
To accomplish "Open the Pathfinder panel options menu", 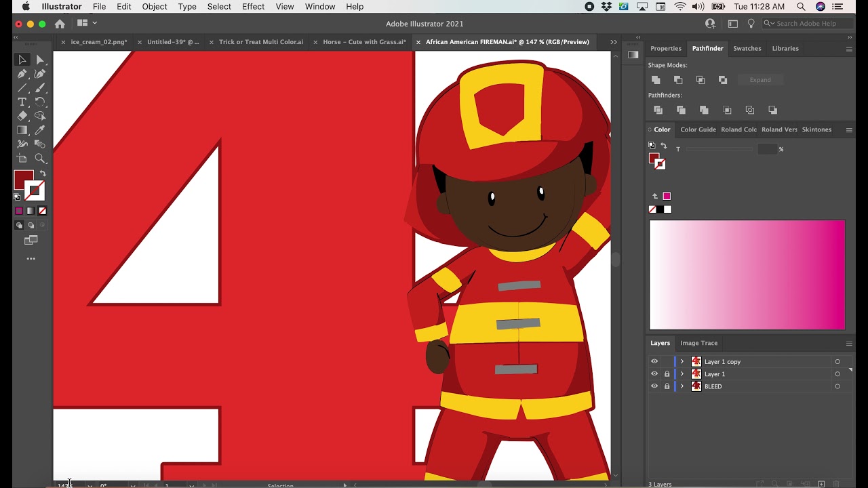I will pyautogui.click(x=848, y=49).
